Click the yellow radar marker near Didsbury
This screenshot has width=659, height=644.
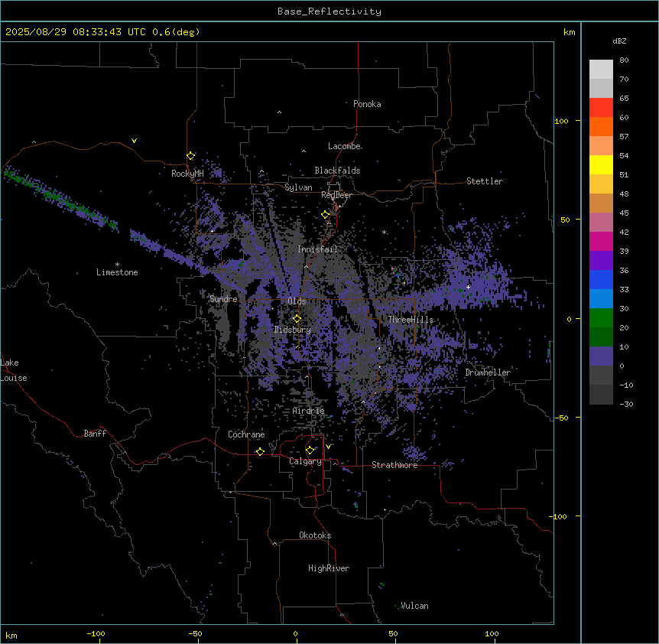point(297,319)
